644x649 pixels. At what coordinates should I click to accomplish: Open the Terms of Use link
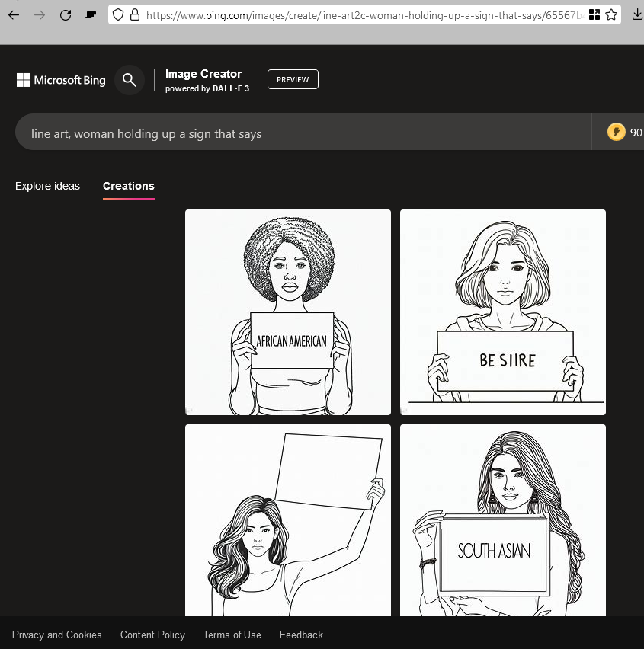click(x=232, y=635)
